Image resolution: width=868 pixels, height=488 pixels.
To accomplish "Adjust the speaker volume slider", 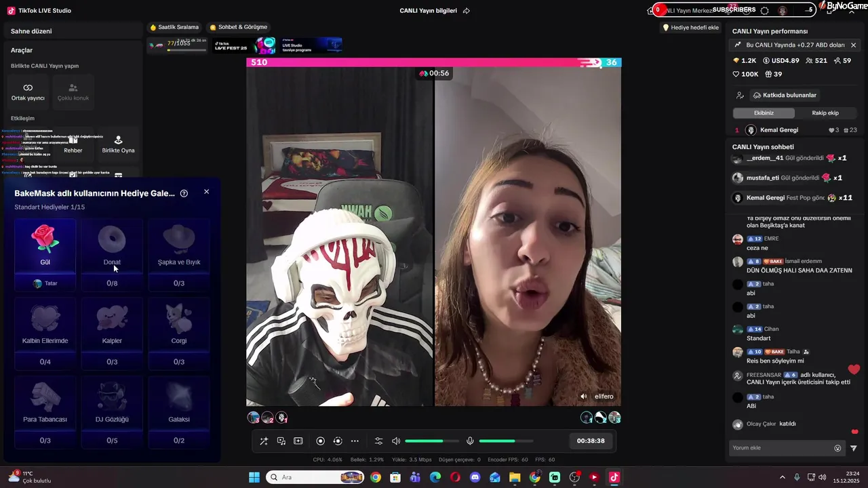I will [431, 441].
